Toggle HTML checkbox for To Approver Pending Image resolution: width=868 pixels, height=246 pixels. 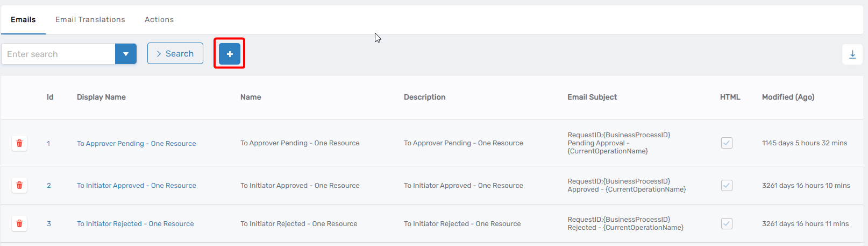[x=727, y=143]
